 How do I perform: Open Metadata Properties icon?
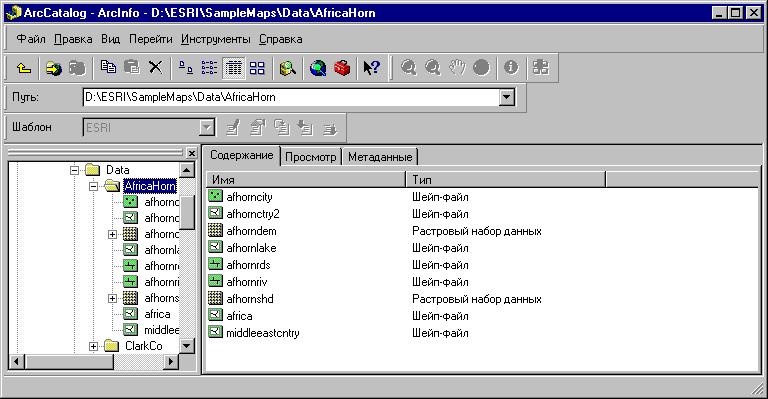[x=257, y=128]
